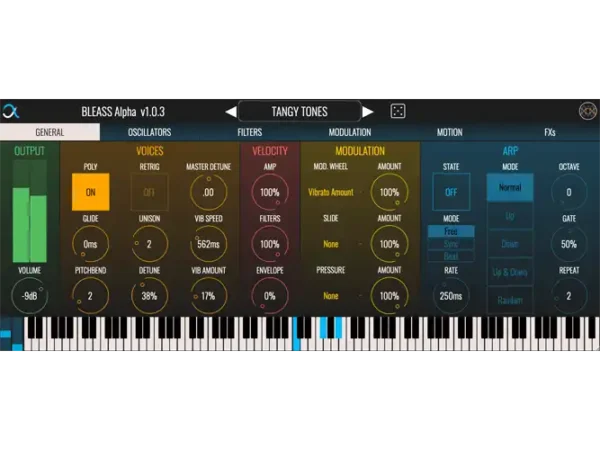This screenshot has height=450, width=600.
Task: Open the PRESSURE destination None selector
Action: 331,296
